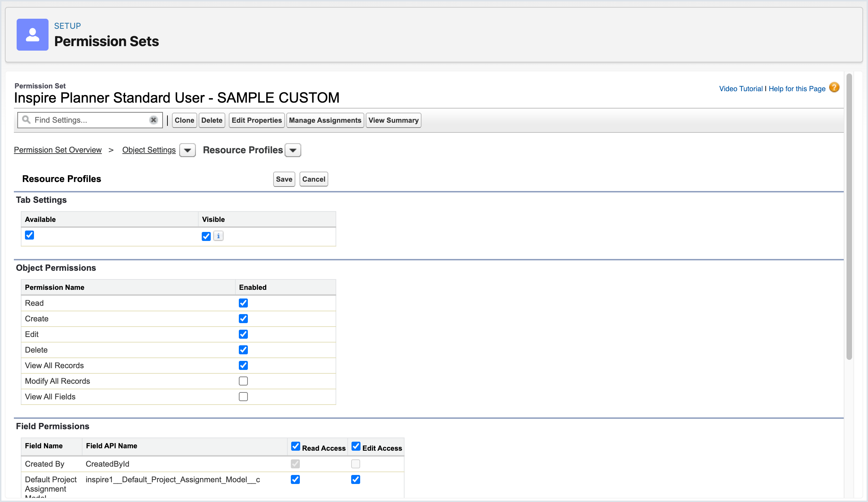Click the SETUP label
The height and width of the screenshot is (502, 868).
click(68, 26)
